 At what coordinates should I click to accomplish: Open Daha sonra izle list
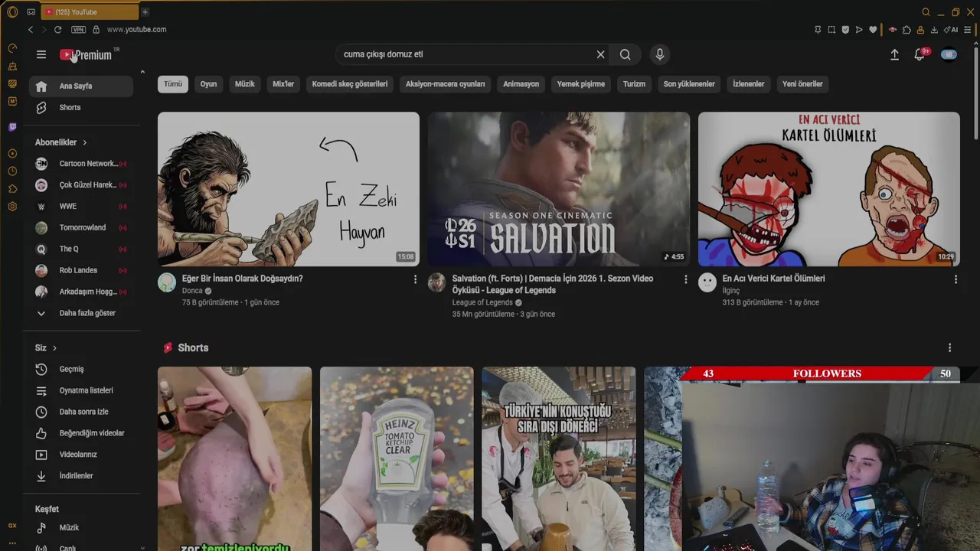point(81,412)
